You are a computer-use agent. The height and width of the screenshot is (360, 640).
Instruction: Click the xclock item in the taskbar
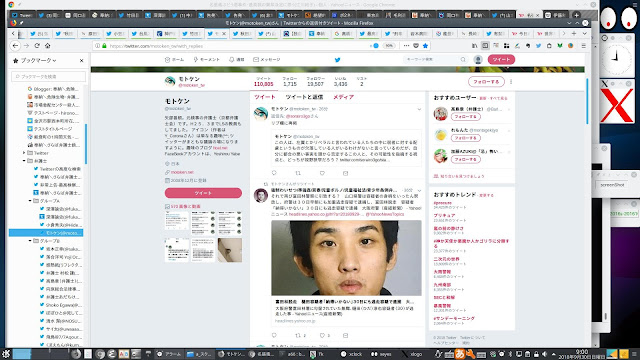pyautogui.click(x=352, y=354)
